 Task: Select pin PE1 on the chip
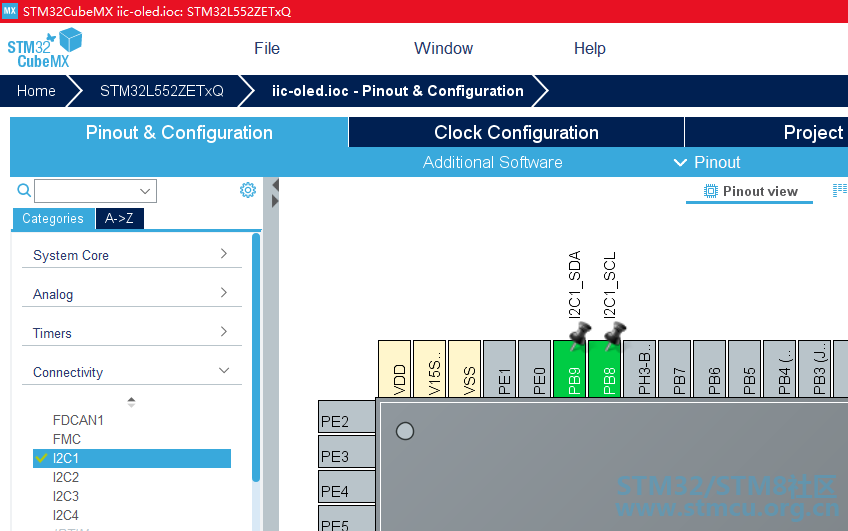[x=499, y=369]
